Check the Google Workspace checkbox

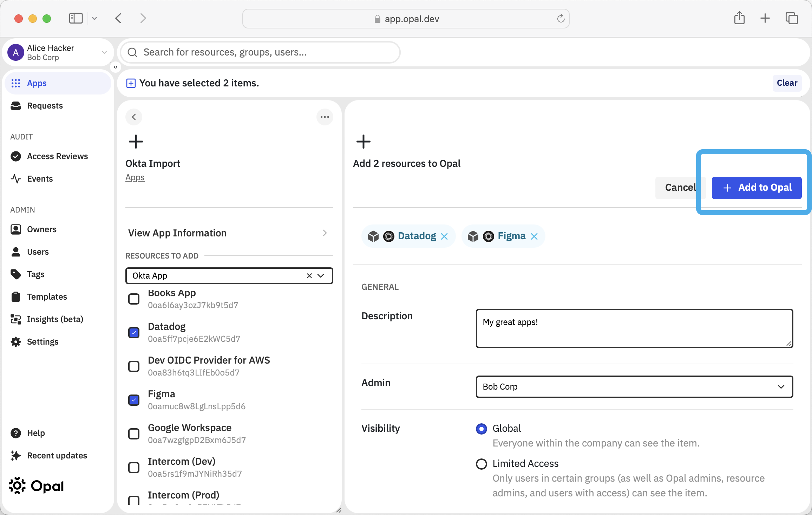tap(134, 434)
